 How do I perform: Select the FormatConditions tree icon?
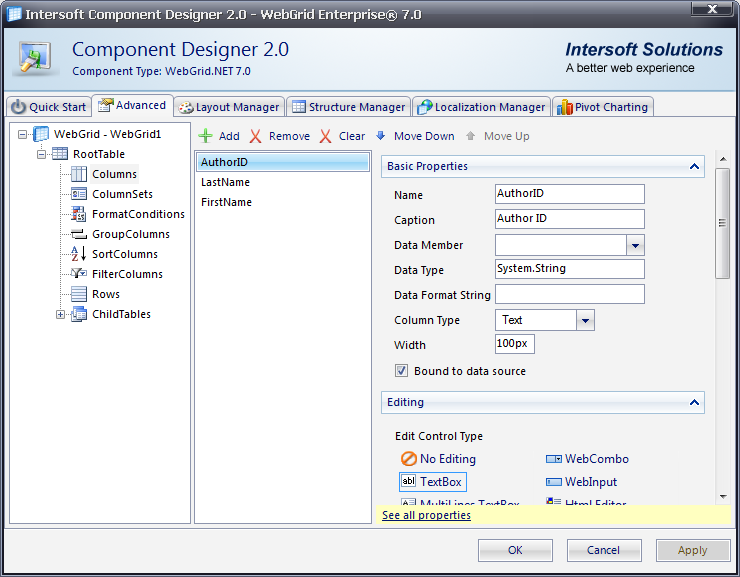tap(79, 214)
